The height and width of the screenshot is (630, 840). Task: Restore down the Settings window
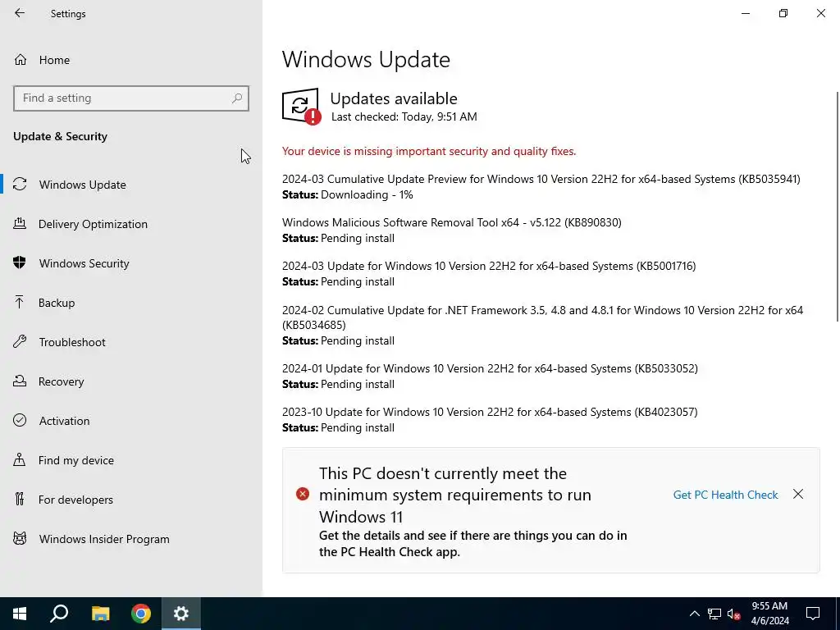(x=783, y=13)
